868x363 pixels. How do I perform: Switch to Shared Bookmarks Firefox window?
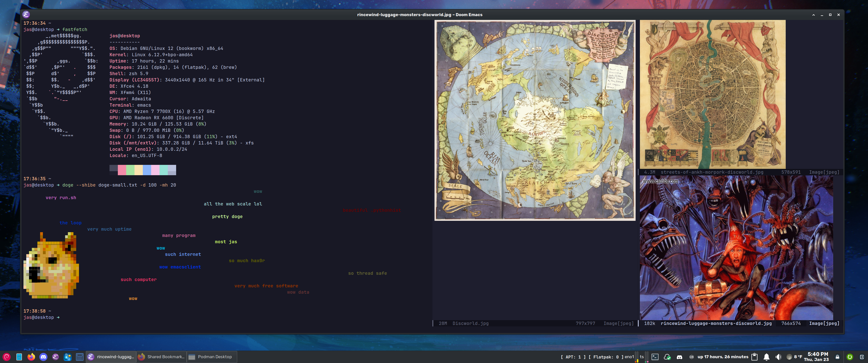point(161,357)
